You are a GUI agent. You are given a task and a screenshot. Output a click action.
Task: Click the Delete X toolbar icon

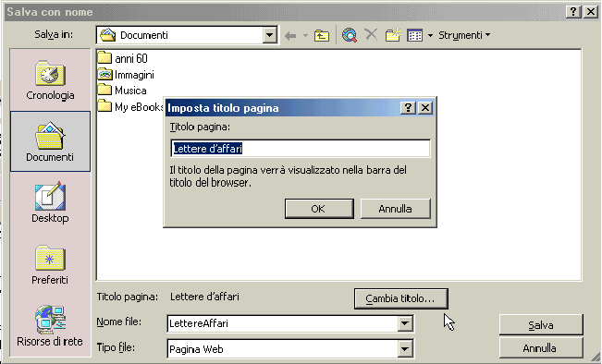point(371,34)
